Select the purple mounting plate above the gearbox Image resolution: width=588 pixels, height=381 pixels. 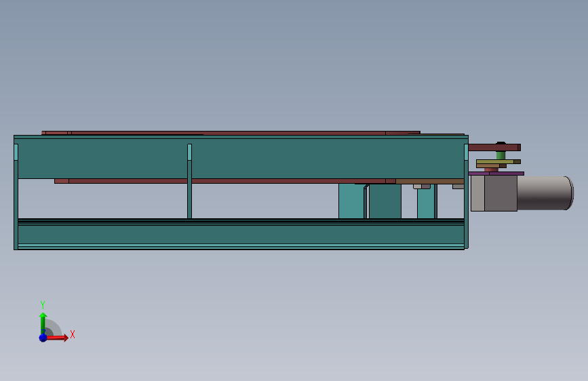pos(496,174)
